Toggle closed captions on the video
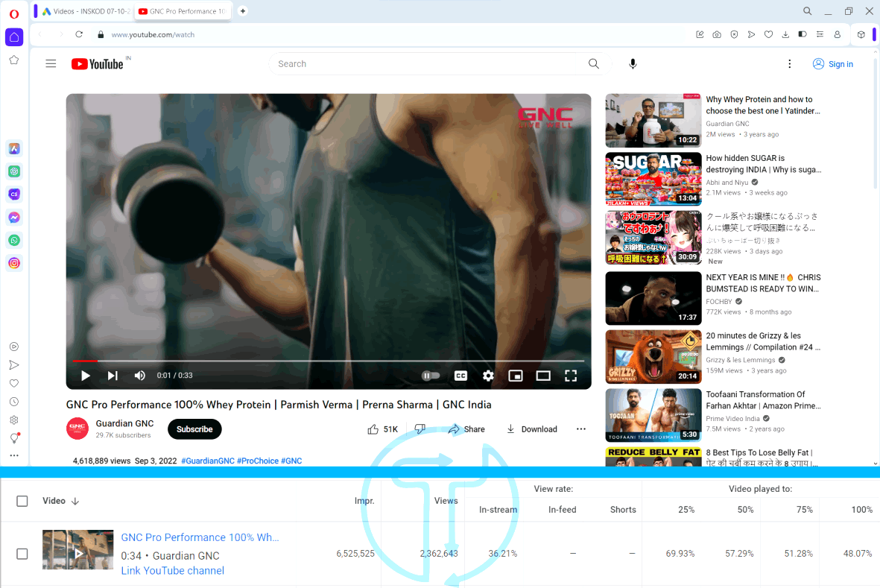 (x=460, y=376)
